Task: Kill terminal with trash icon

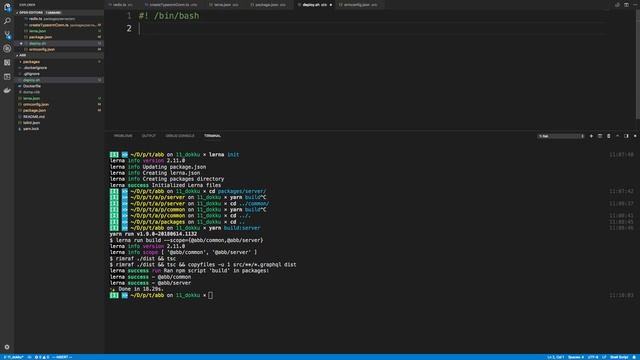Action: 608,136
